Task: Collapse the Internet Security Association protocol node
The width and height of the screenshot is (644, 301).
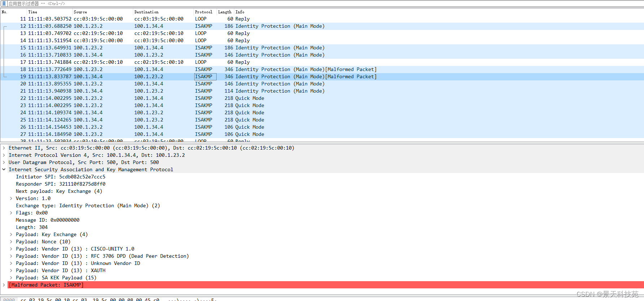Action: 4,169
